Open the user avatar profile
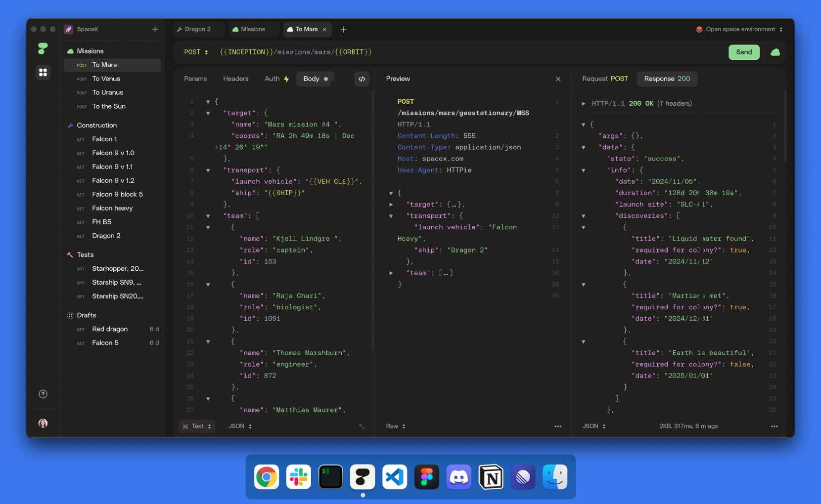This screenshot has width=821, height=504. [x=43, y=423]
